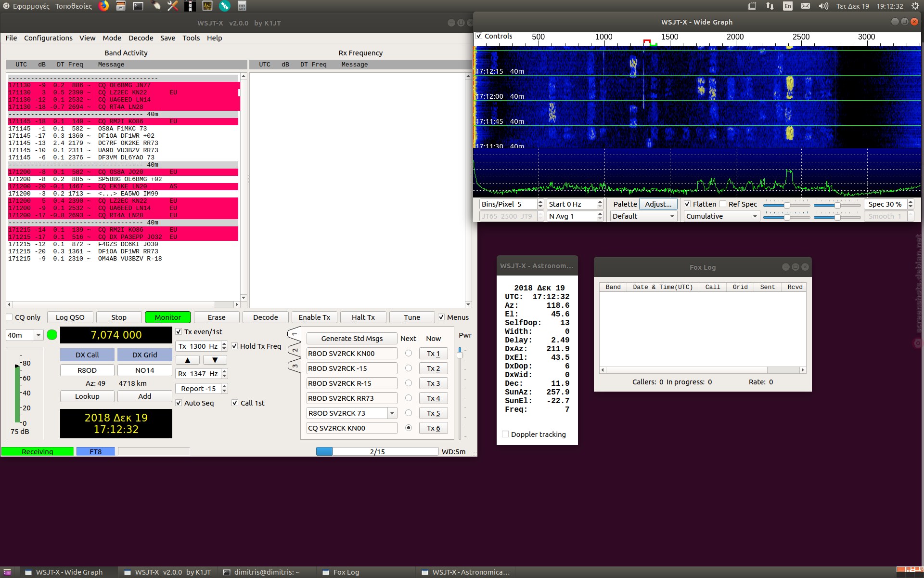Viewport: 924px width, 578px height.
Task: Open the Tools menu
Action: pos(191,38)
